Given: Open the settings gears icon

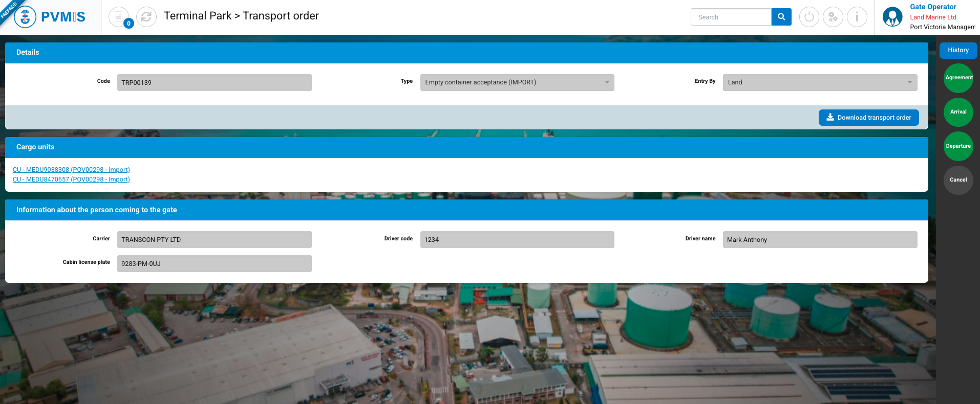Looking at the screenshot, I should [833, 17].
